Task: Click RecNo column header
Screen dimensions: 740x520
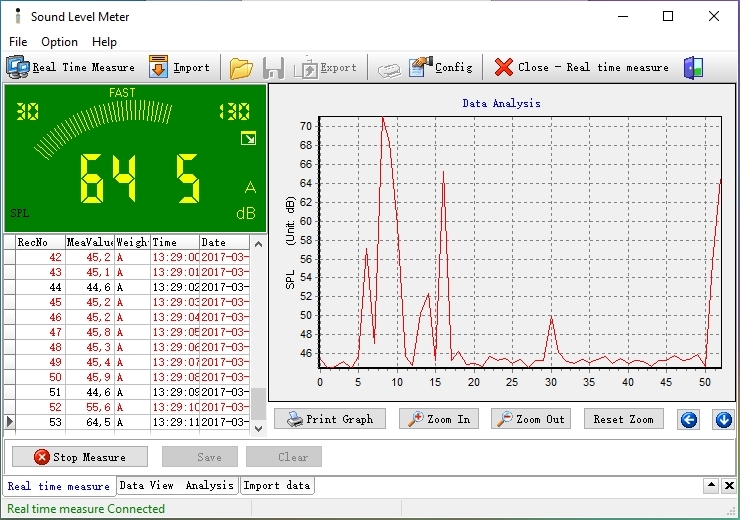Action: (40, 243)
